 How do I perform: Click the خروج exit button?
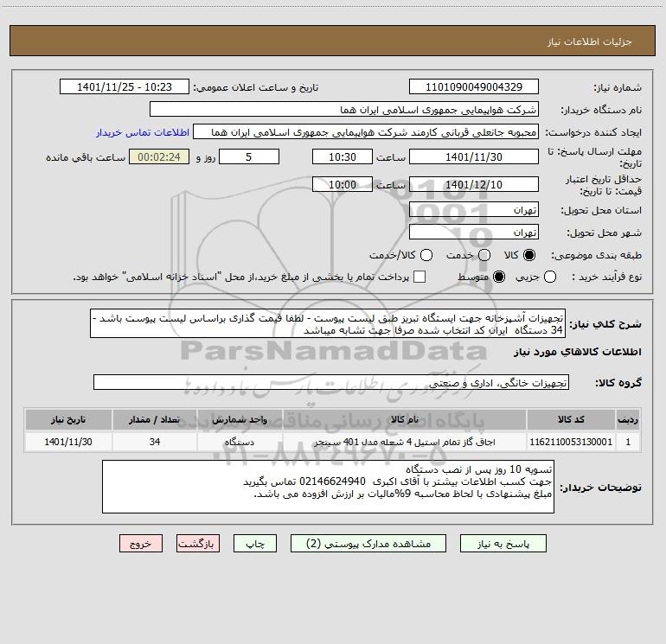tap(141, 544)
